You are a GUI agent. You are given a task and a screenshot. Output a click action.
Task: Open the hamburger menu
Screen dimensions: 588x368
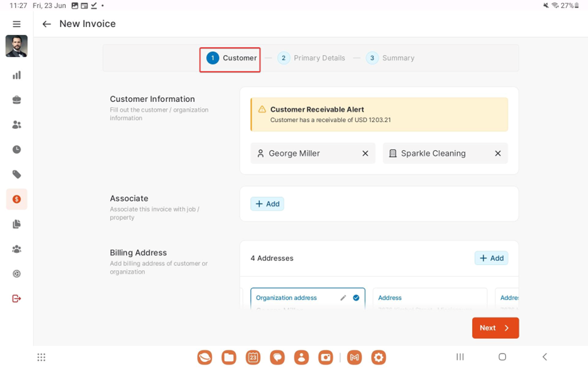17,24
